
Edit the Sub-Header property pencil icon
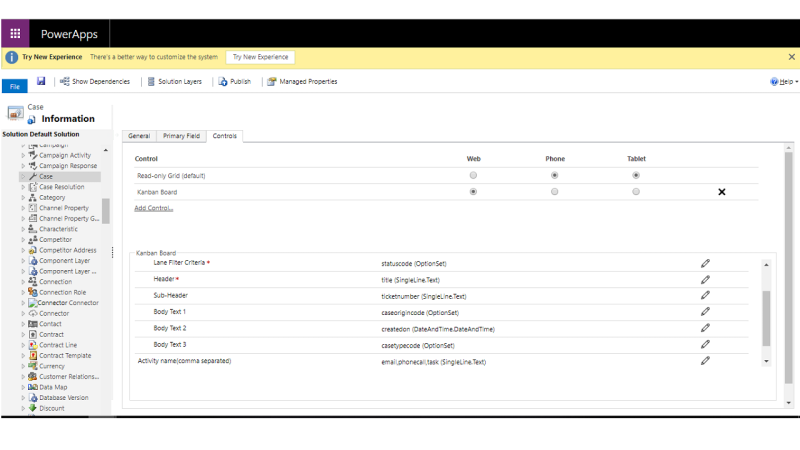705,295
